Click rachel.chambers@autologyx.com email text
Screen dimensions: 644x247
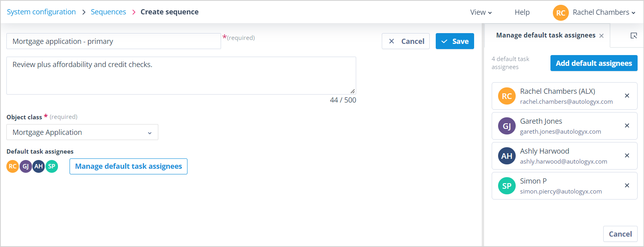pyautogui.click(x=566, y=102)
